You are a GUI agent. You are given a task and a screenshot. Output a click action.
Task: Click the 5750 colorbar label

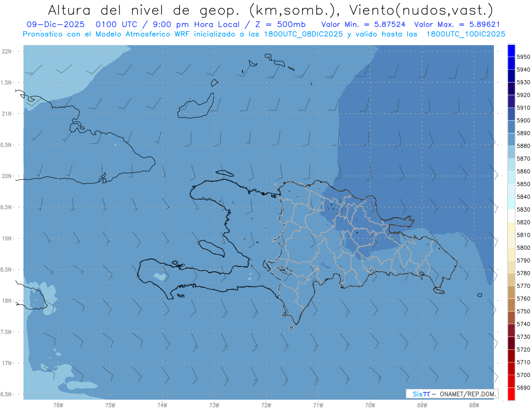tap(524, 311)
